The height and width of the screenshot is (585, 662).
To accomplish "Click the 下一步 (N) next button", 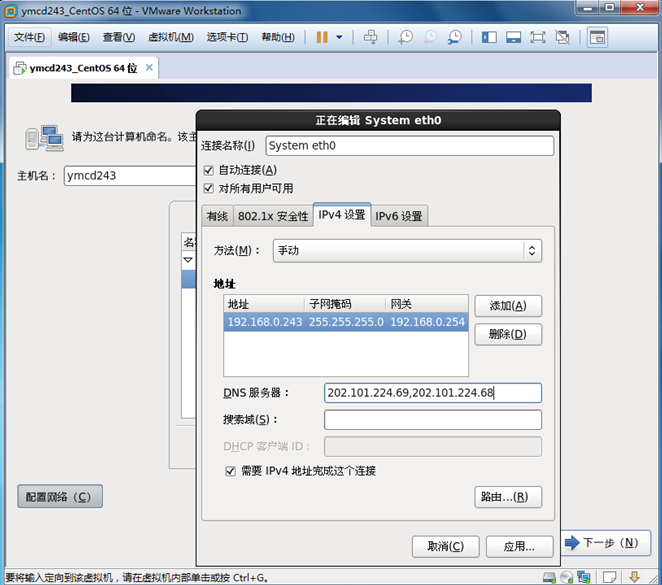I will point(606,543).
